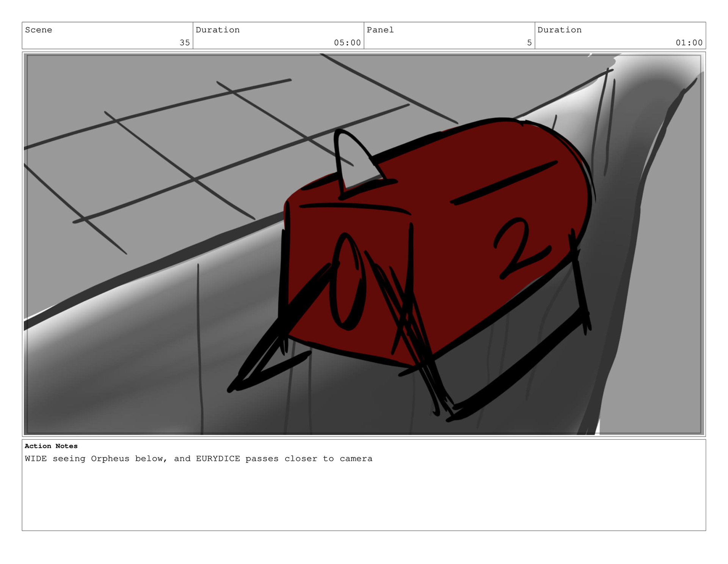Image resolution: width=728 pixels, height=564 pixels.
Task: Select the 05:00 scene duration value
Action: point(347,43)
